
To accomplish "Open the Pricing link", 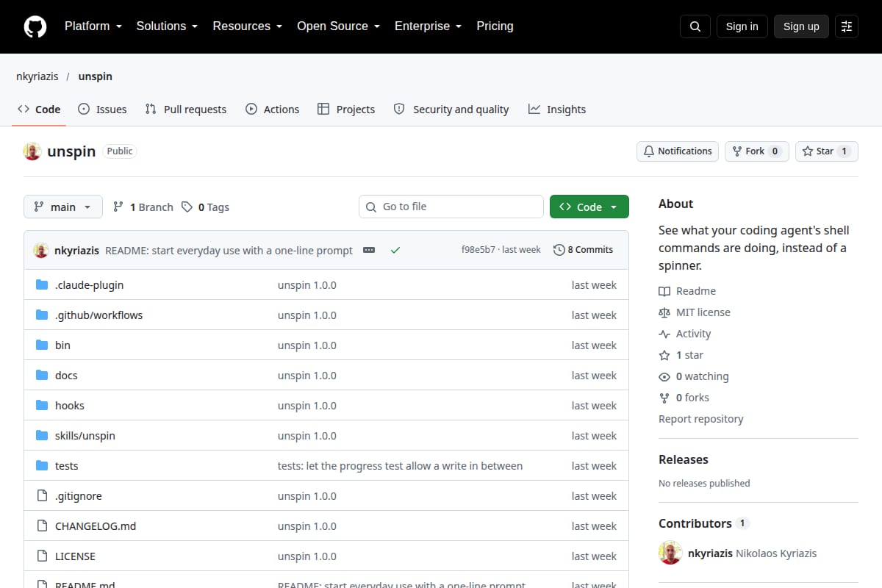I will tap(495, 26).
